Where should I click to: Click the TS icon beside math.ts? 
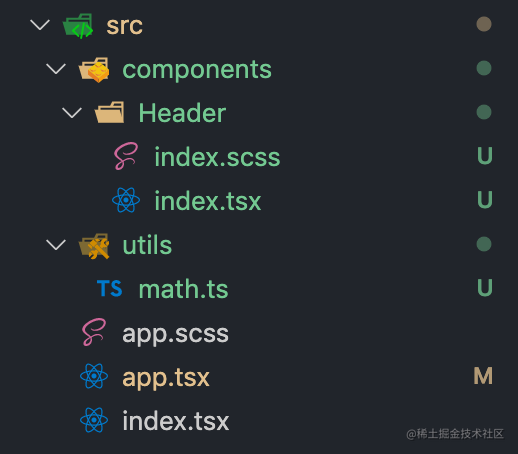coord(110,288)
